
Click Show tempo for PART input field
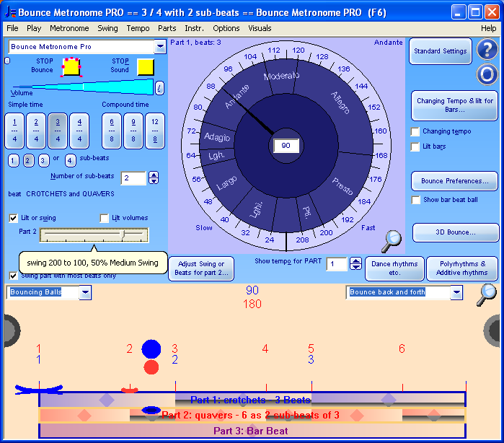click(337, 264)
